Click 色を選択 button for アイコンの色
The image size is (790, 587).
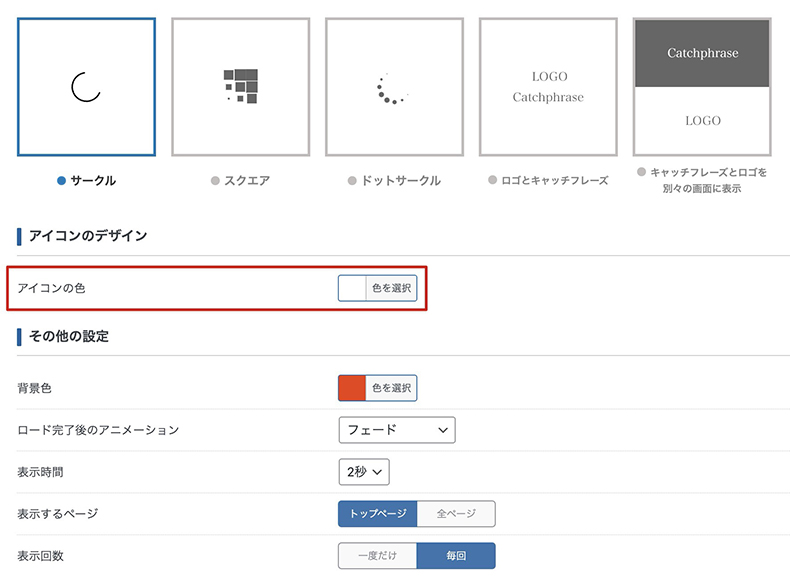[x=391, y=288]
